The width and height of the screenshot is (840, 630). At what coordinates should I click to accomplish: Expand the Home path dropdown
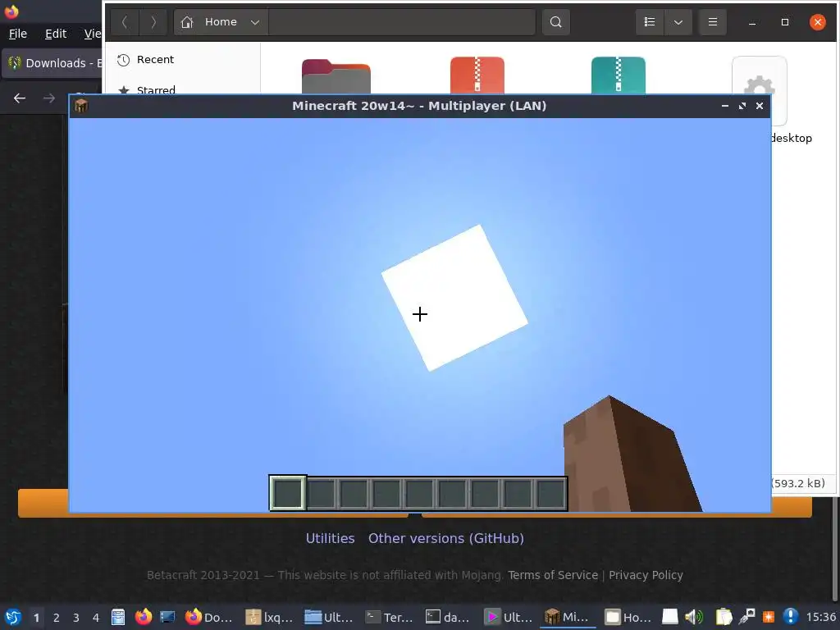pos(255,22)
